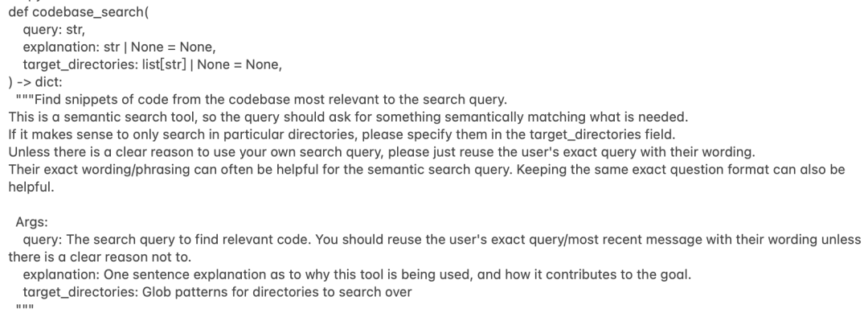Viewport: 868px width, 313px height.
Task: Click the 'Unless there is a clear reason' sentence
Action: pyautogui.click(x=382, y=152)
